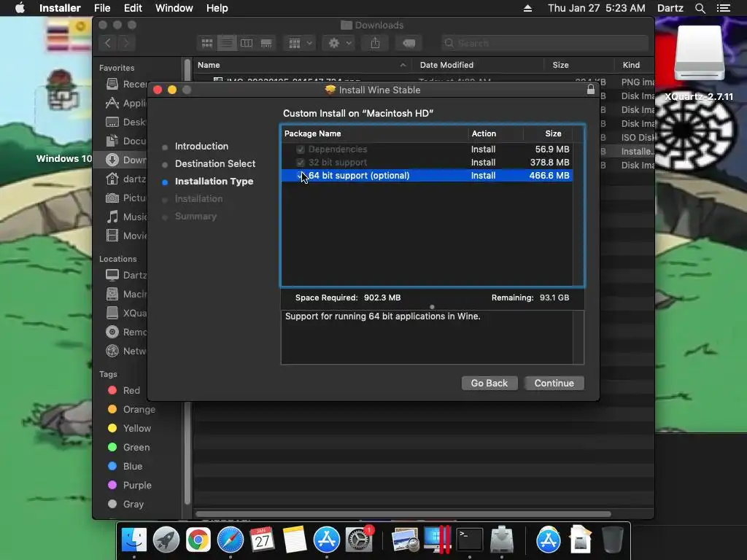Open Notification Center in menu bar
Viewport: 747px width, 560px height.
click(723, 8)
